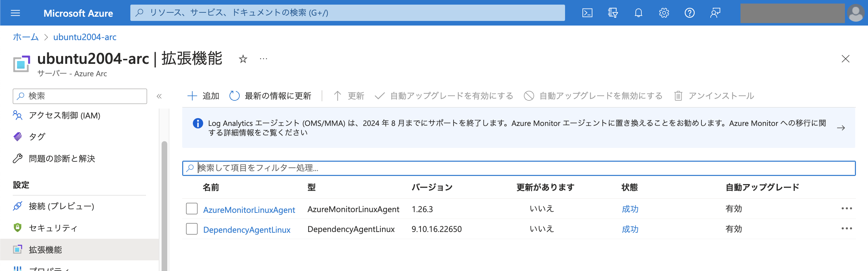Open the notifications bell

(639, 13)
